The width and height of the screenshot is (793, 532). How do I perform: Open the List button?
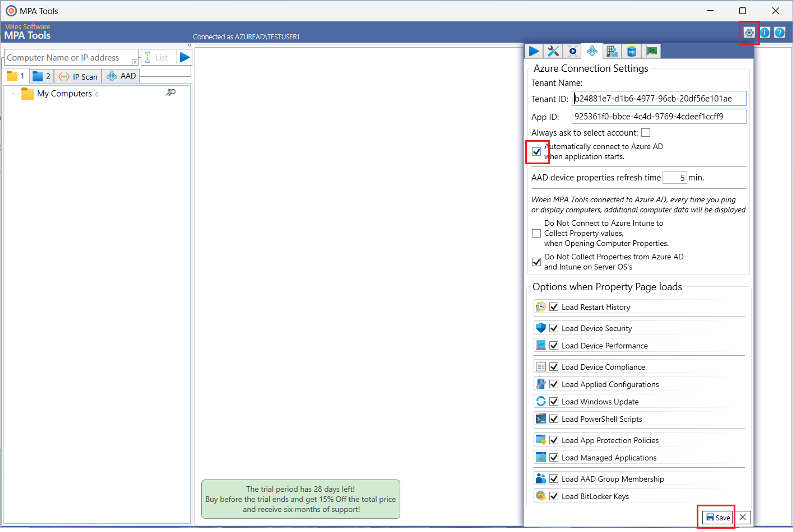pos(159,58)
